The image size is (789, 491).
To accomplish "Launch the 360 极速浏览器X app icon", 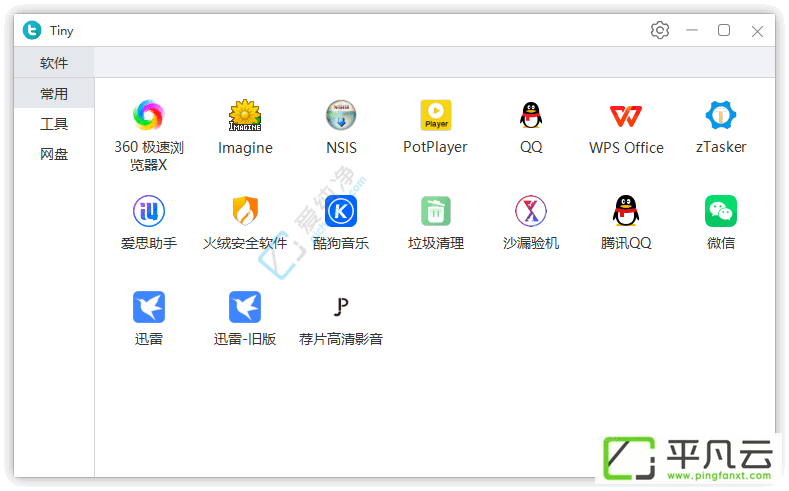I will coord(148,115).
